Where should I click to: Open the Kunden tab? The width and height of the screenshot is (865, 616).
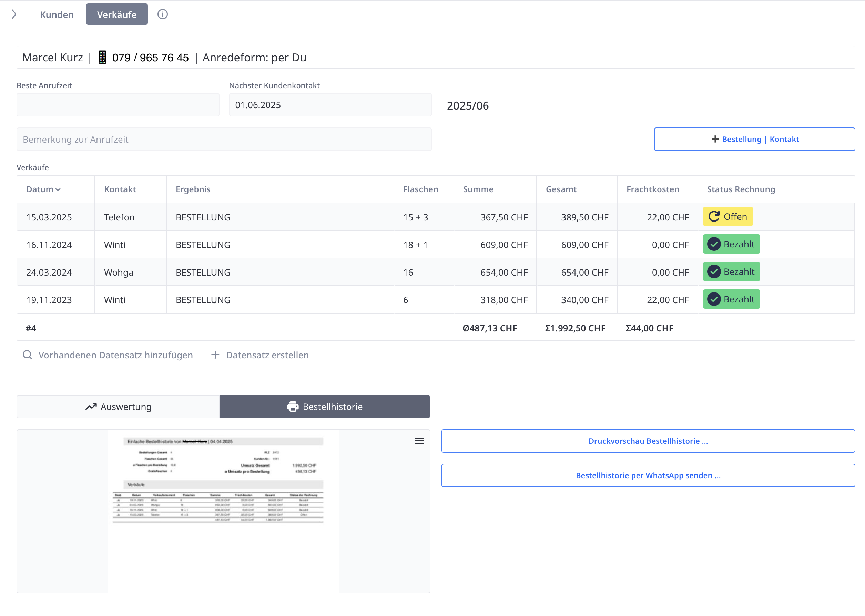tap(57, 14)
